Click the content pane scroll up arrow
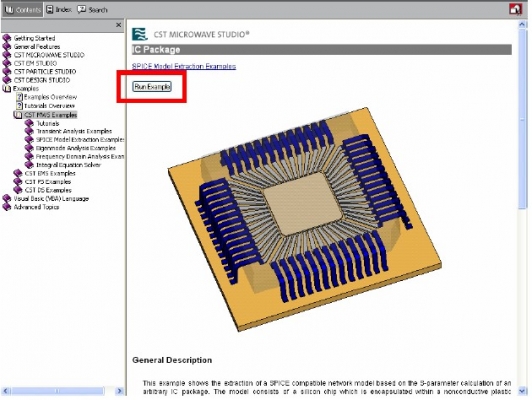This screenshot has height=400, width=532. tap(522, 24)
